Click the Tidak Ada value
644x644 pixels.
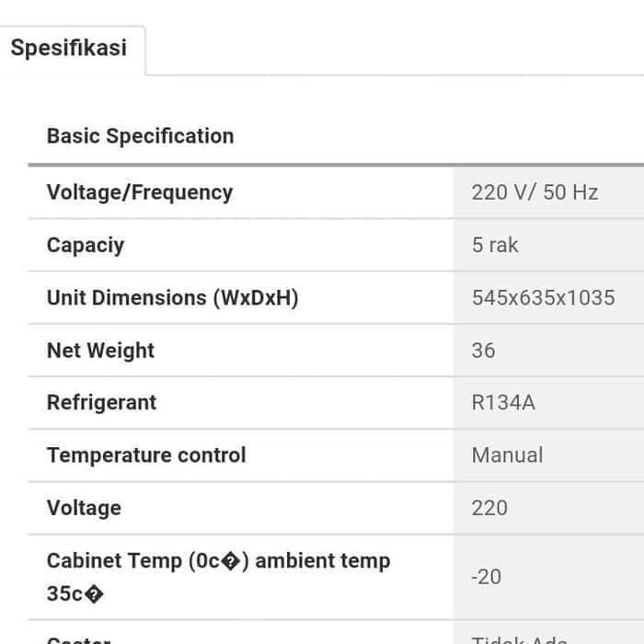tap(519, 639)
